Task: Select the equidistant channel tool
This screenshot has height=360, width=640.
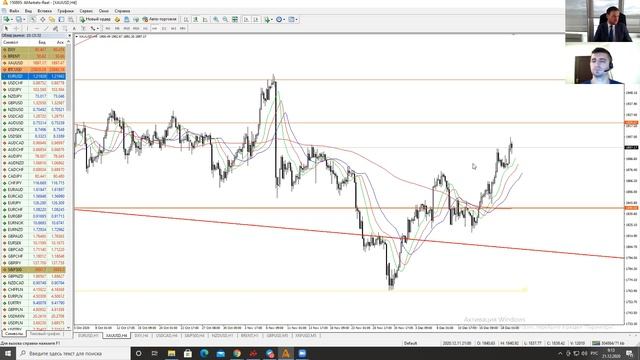Action: pyautogui.click(x=56, y=29)
